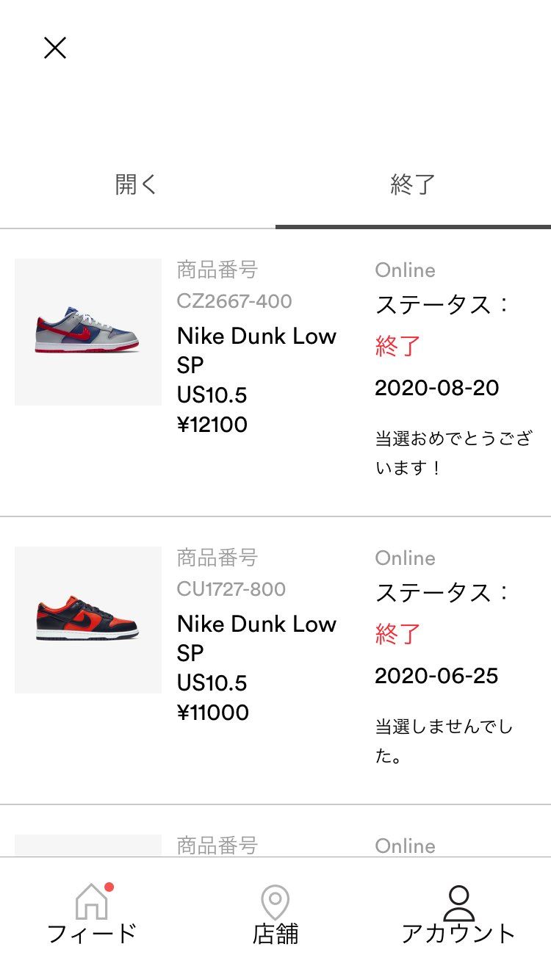551x980 pixels.
Task: Tap the grey and blue Dunk thumbnail
Action: [x=88, y=332]
